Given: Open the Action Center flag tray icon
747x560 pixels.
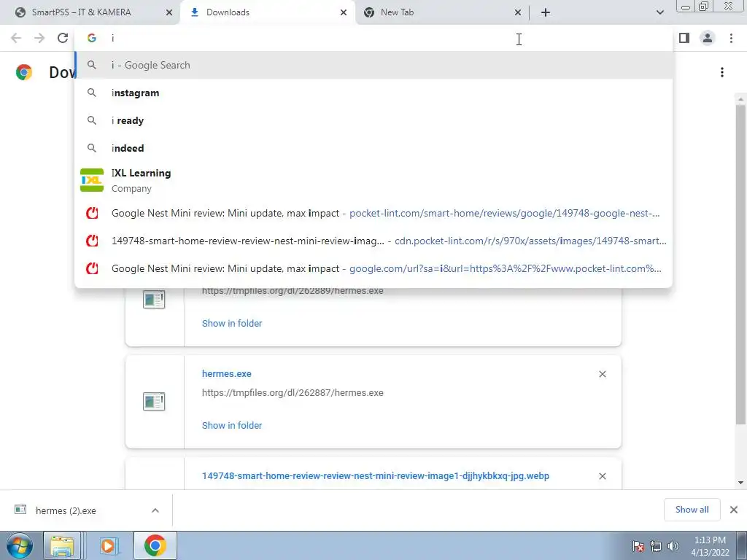Looking at the screenshot, I should click(x=638, y=546).
